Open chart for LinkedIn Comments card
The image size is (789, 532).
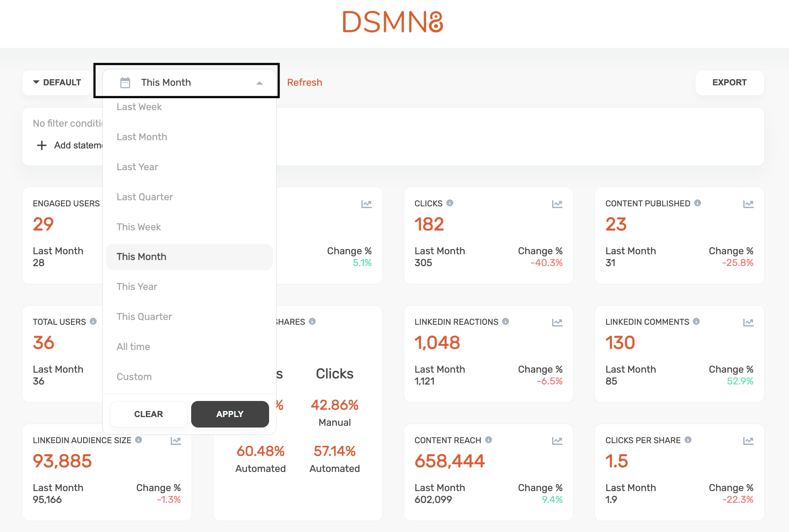748,322
